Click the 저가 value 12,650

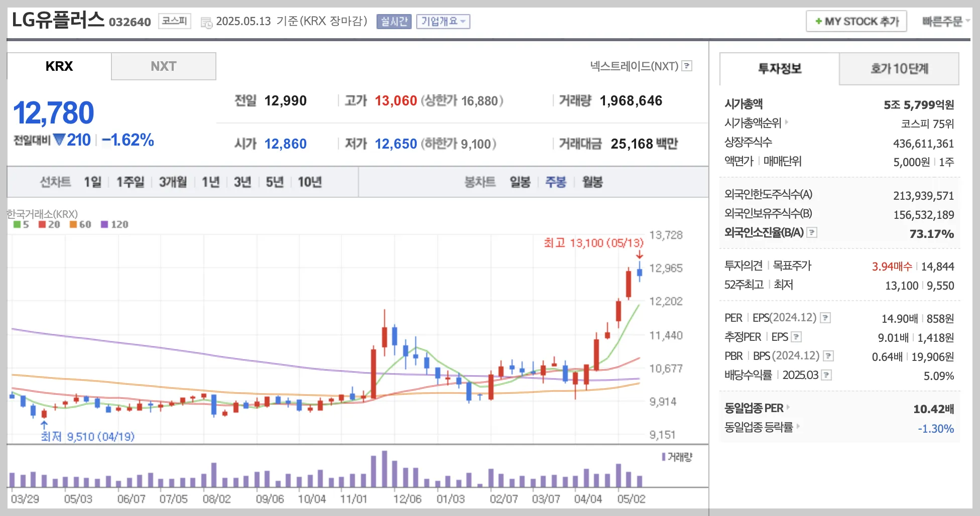coord(396,144)
